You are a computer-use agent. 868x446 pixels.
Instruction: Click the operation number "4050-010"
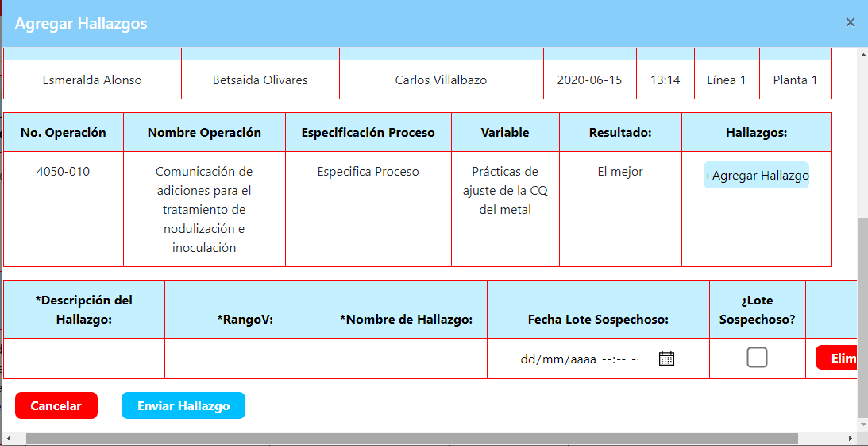point(63,209)
